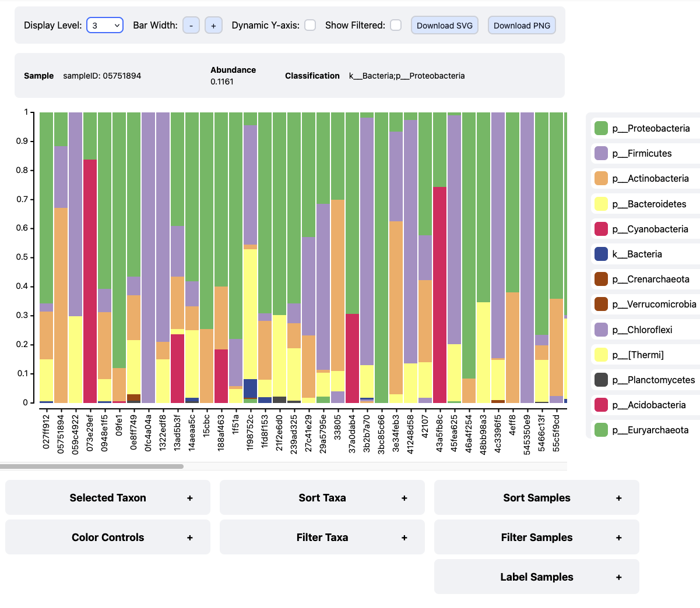Click the plus icon on Sort Taxa panel
Screen dimensions: 700x608
point(404,498)
